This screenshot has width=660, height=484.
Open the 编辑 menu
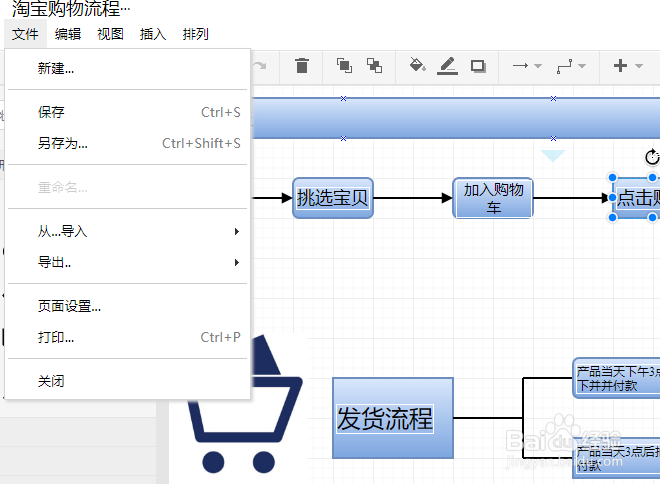[68, 34]
